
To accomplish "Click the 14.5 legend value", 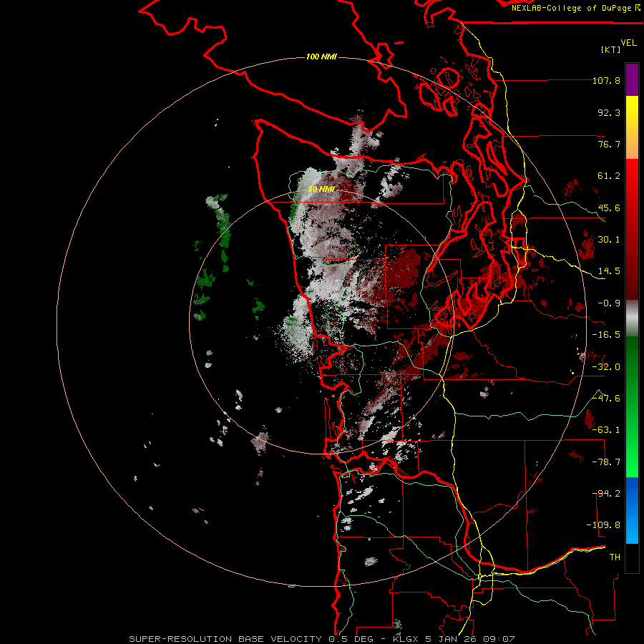I will point(609,271).
